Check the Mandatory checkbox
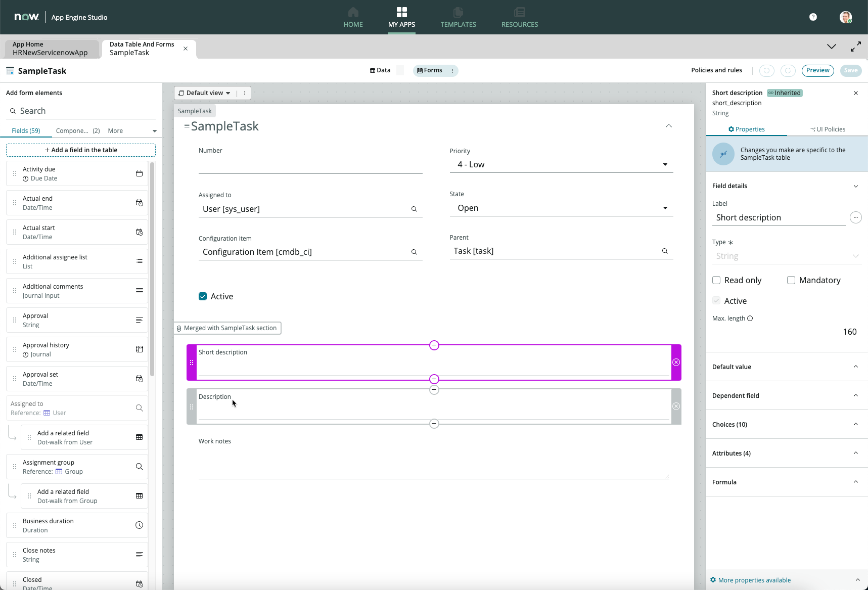868x590 pixels. click(x=791, y=280)
